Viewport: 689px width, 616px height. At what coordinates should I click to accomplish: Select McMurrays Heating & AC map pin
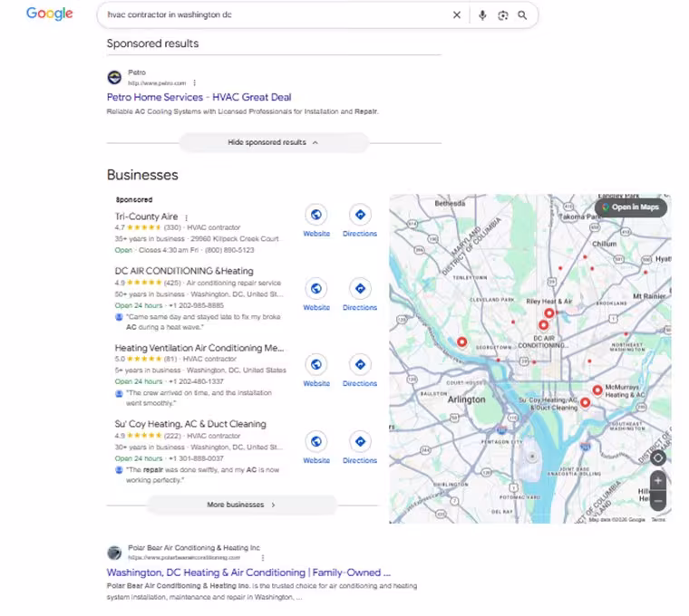(597, 390)
